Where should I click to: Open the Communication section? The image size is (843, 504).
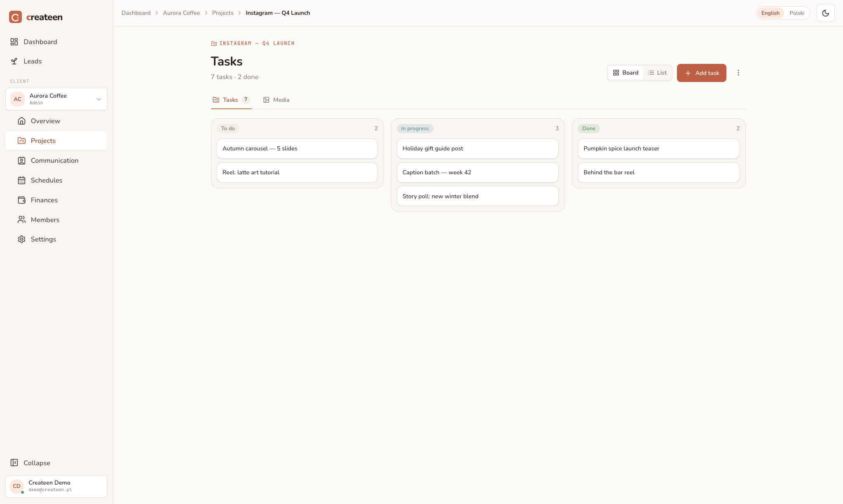tap(56, 160)
